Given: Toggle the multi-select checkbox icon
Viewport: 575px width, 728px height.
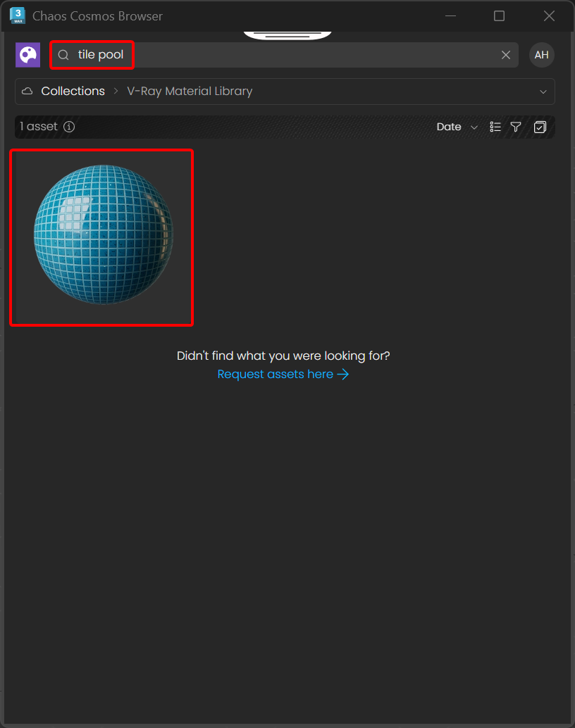Looking at the screenshot, I should coord(540,127).
